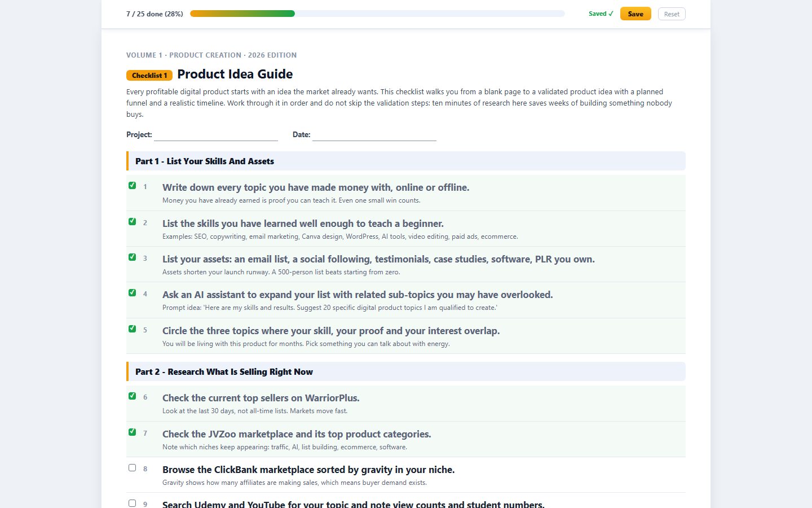This screenshot has width=812, height=508.
Task: Uncheck item 1 about topics that made money
Action: pyautogui.click(x=132, y=185)
